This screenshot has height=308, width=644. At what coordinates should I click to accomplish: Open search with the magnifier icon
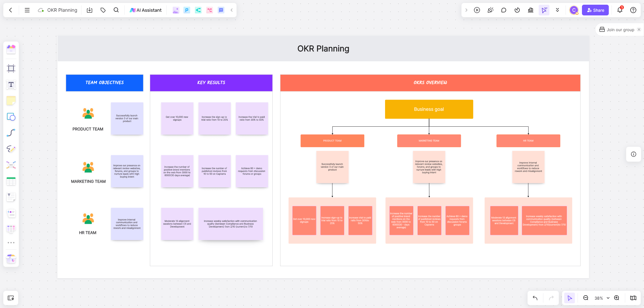coord(116,10)
